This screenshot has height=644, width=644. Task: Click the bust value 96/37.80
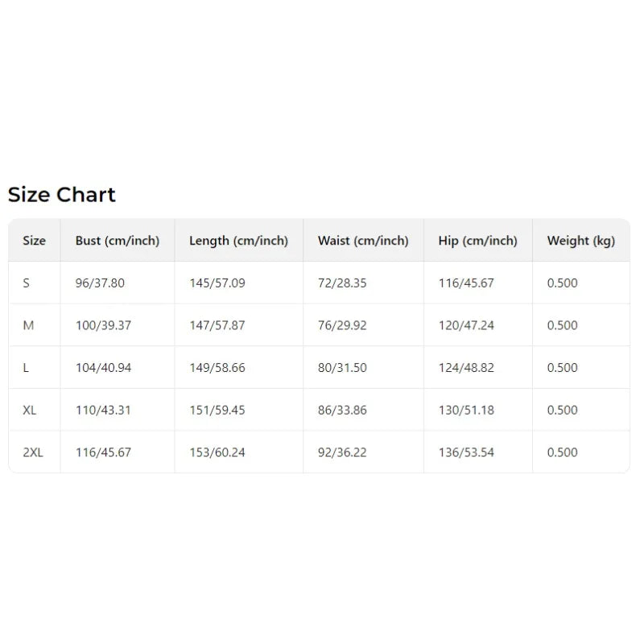[100, 283]
